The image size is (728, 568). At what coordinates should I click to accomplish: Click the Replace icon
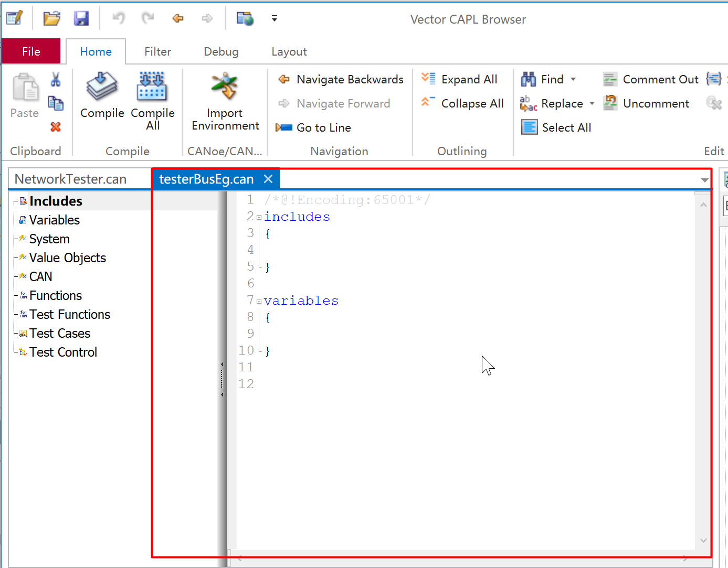tap(529, 103)
